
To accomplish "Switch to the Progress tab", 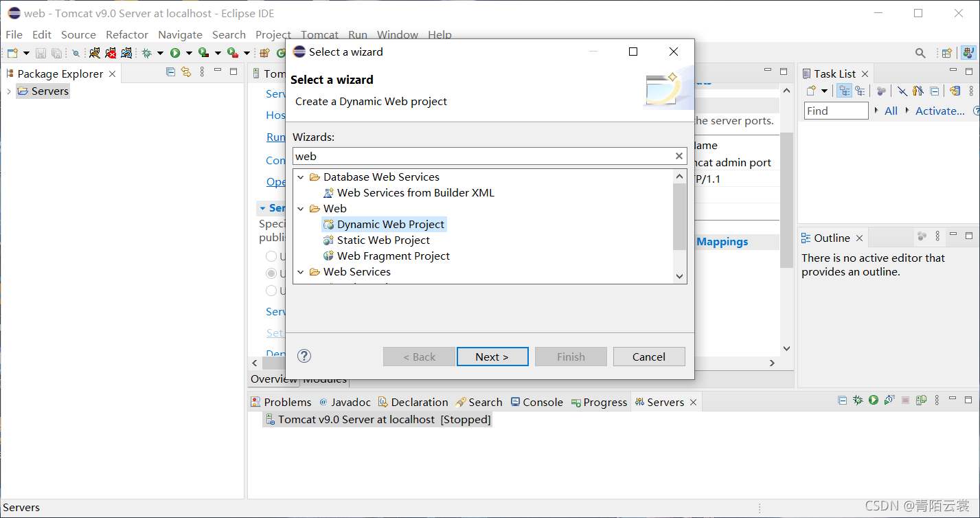I will pos(599,402).
